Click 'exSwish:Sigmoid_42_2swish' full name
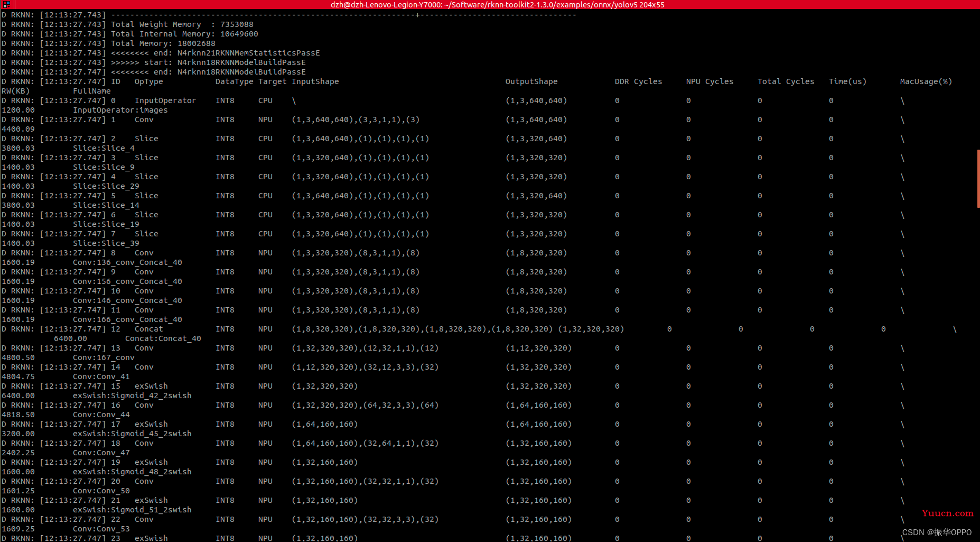This screenshot has height=542, width=980. (x=132, y=396)
